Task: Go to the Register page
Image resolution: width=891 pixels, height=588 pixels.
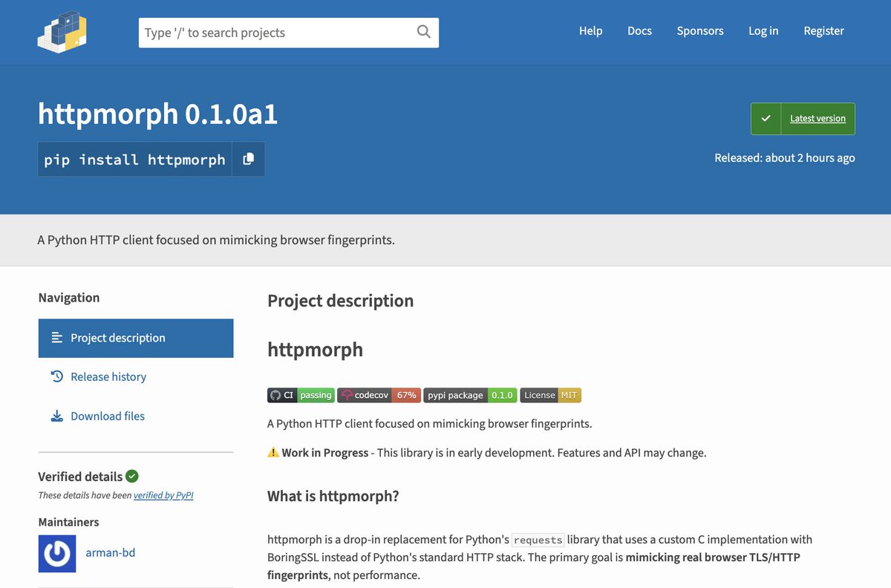Action: 823,31
